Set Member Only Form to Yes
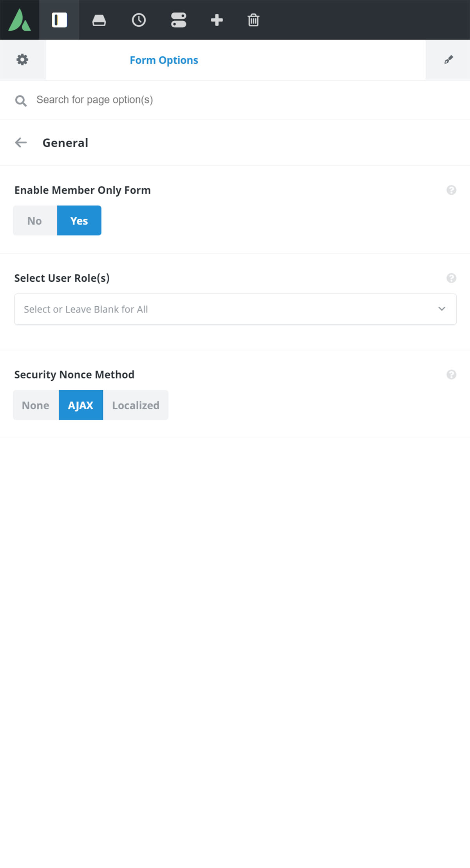The width and height of the screenshot is (470, 868). (79, 221)
